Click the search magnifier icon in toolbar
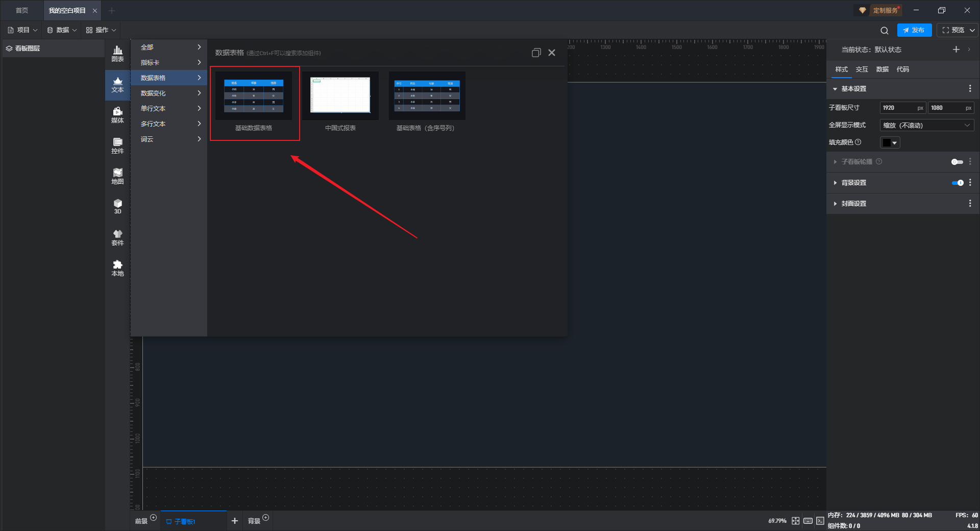The image size is (980, 531). [x=885, y=30]
